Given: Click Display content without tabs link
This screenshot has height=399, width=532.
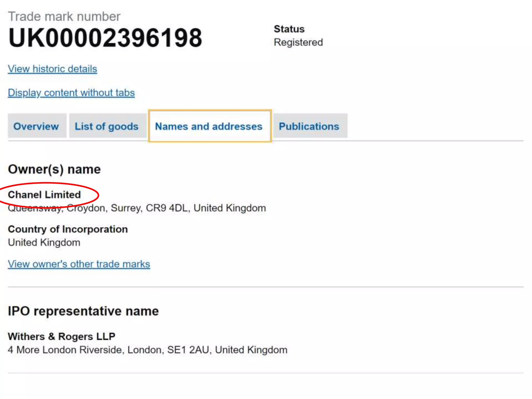Looking at the screenshot, I should click(71, 93).
